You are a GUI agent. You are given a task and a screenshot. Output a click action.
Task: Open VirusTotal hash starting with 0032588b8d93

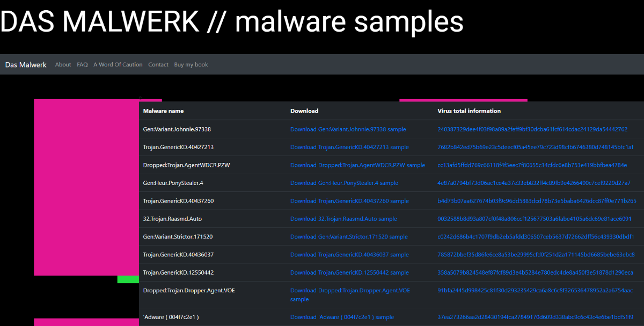(x=534, y=219)
